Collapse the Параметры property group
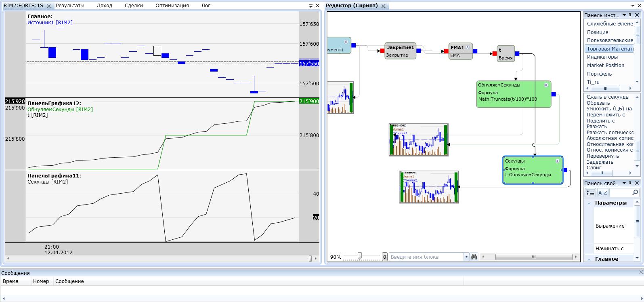Viewport: 644px width, 302px height. tap(589, 203)
